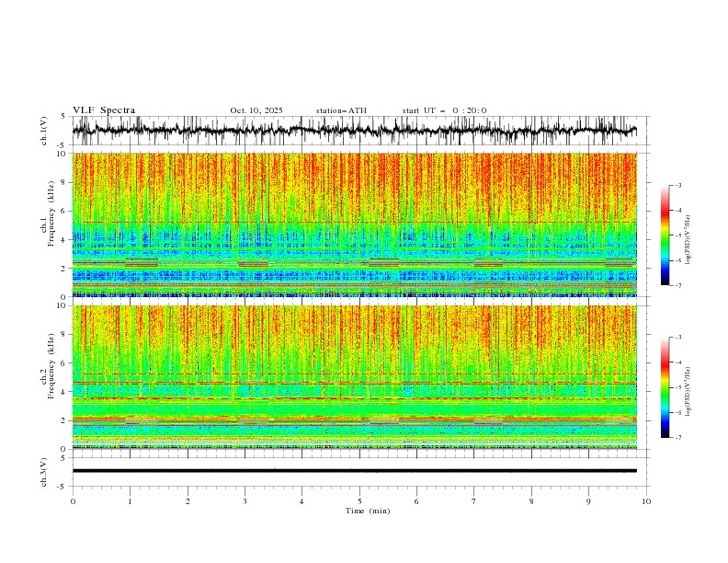This screenshot has height=563, width=728.
Task: Click the ch.2 'Frequency (kHz)' axis label
Action: coord(51,366)
